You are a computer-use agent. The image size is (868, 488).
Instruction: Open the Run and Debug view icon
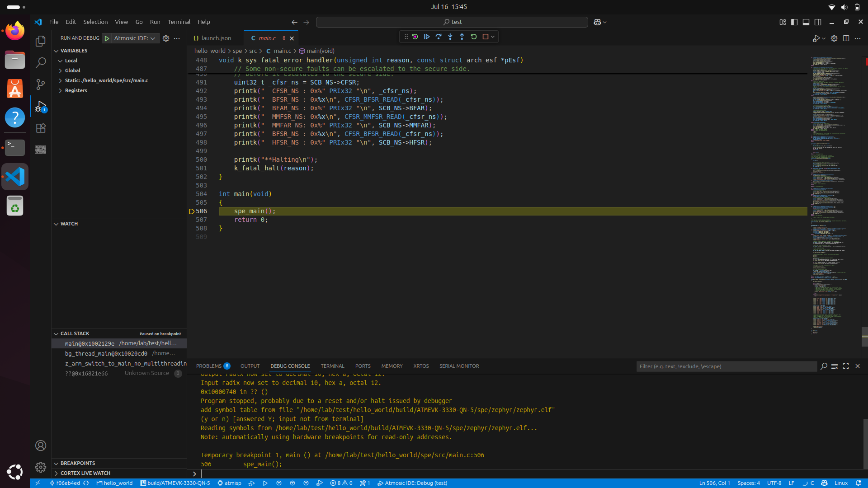click(41, 107)
